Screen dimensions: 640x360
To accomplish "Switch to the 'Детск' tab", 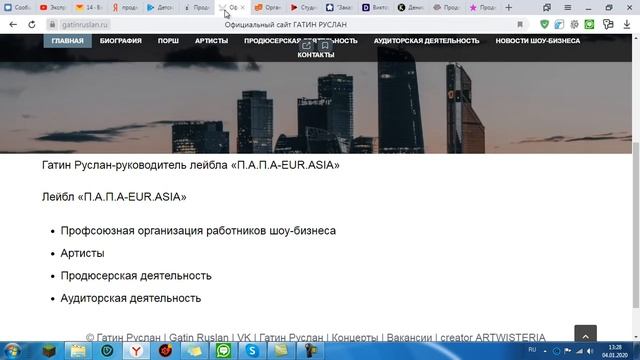I will pyautogui.click(x=160, y=7).
